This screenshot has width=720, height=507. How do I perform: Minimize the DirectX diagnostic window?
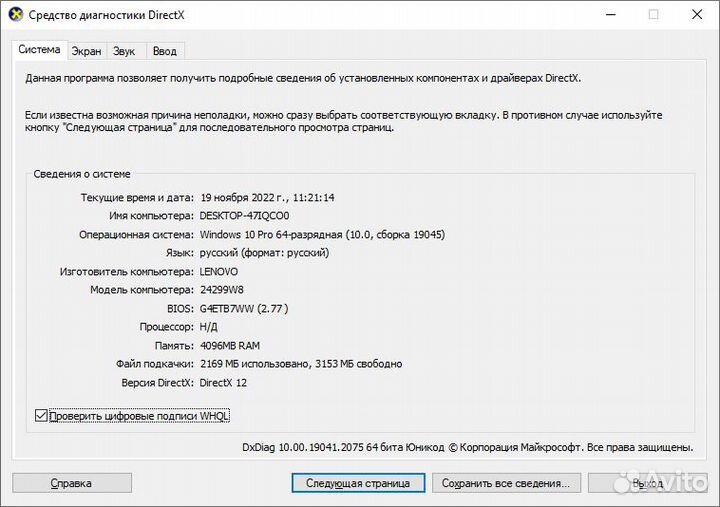[x=610, y=15]
